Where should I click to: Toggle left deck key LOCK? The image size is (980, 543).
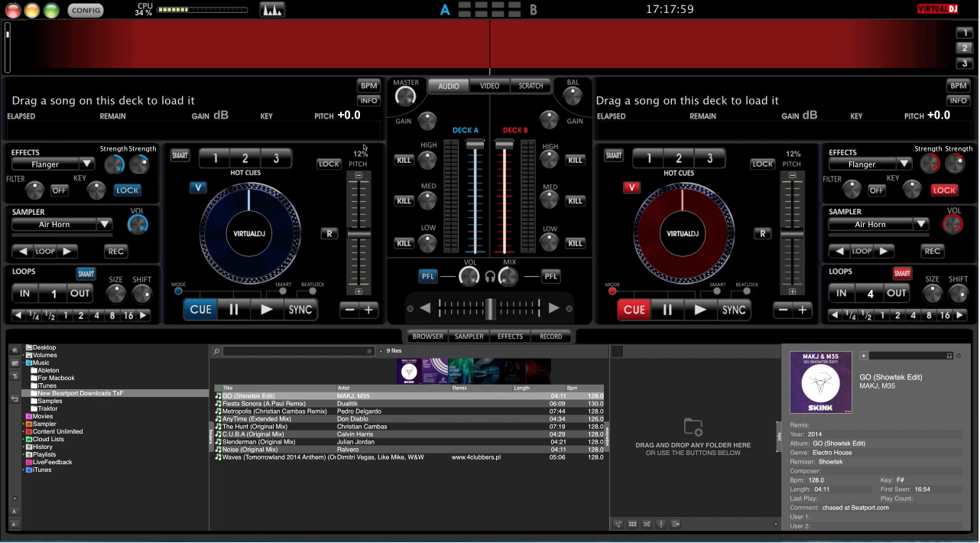(x=127, y=190)
